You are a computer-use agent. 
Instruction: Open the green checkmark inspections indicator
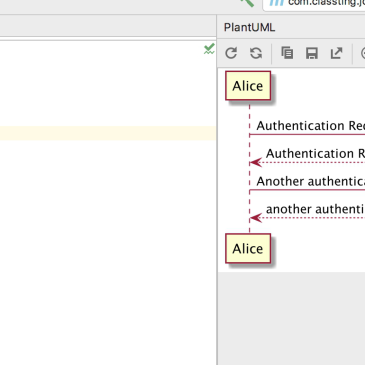tap(209, 49)
